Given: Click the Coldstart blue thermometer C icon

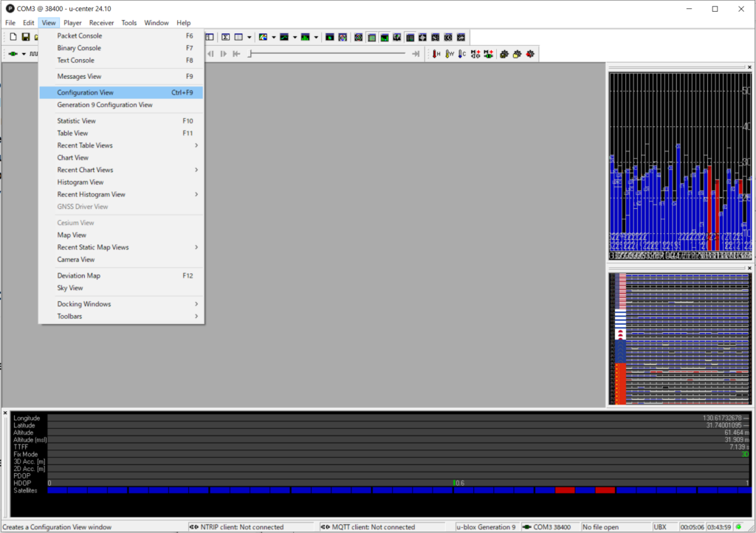Looking at the screenshot, I should click(462, 54).
